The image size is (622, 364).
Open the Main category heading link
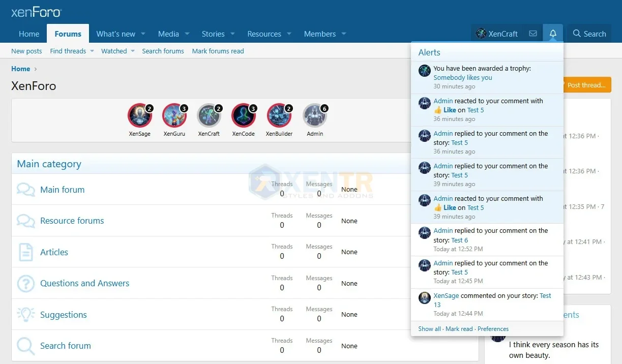tap(49, 164)
